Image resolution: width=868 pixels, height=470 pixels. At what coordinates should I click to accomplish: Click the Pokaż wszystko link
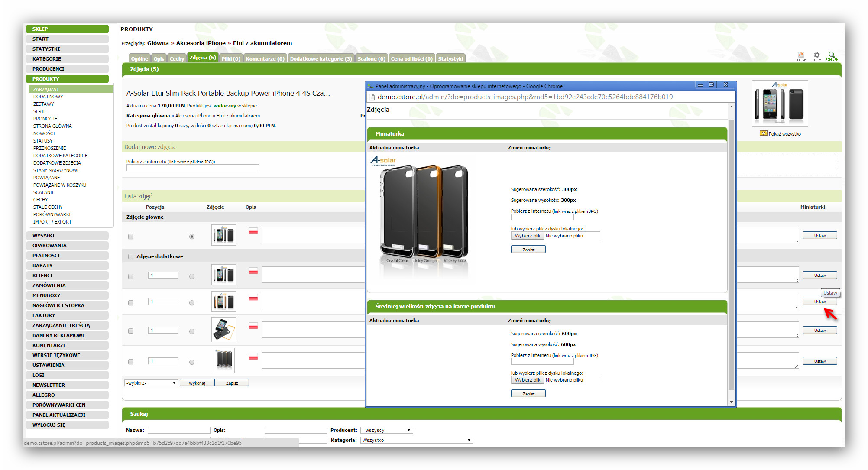785,134
